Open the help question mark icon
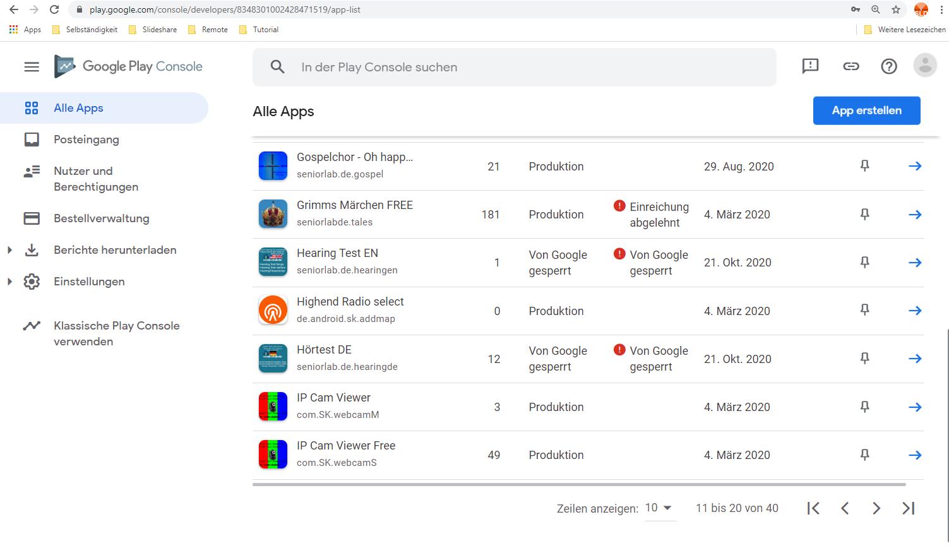The image size is (949, 560). coord(889,66)
